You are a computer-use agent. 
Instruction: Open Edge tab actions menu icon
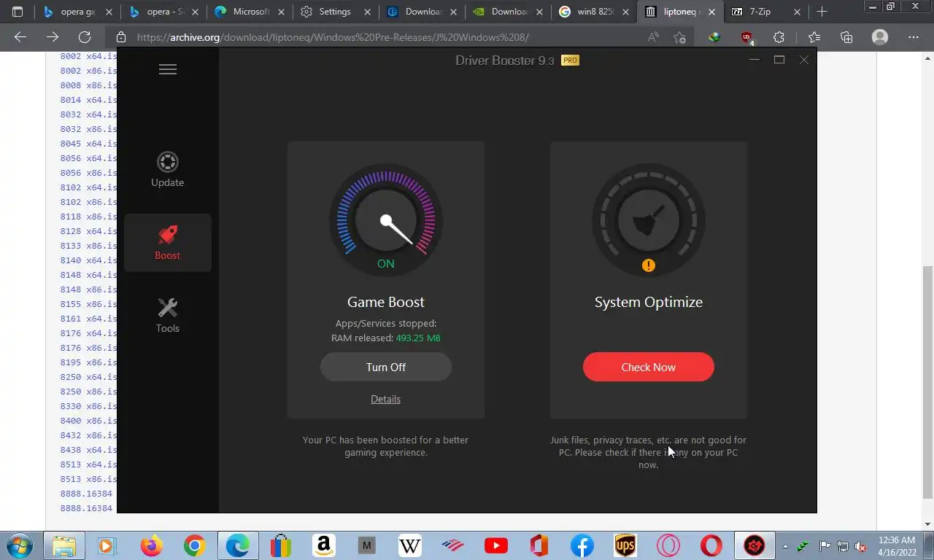click(x=18, y=12)
